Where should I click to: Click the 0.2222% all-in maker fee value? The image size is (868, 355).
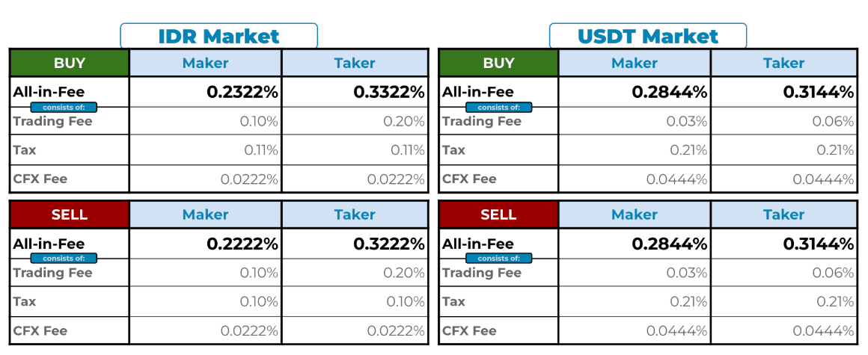[x=242, y=244]
